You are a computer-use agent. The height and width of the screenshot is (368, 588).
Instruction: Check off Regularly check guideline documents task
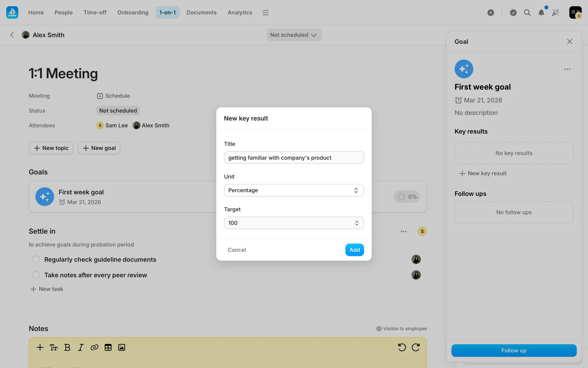point(36,259)
